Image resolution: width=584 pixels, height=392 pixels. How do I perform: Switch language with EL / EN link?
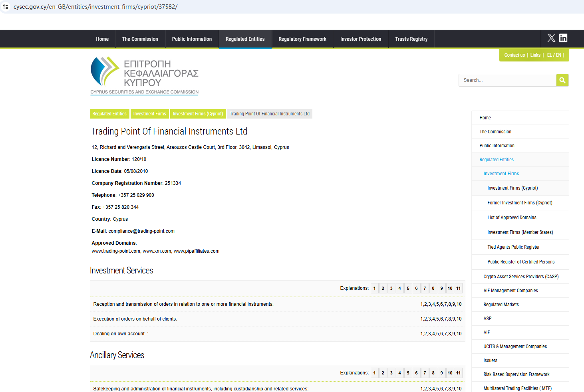click(554, 55)
